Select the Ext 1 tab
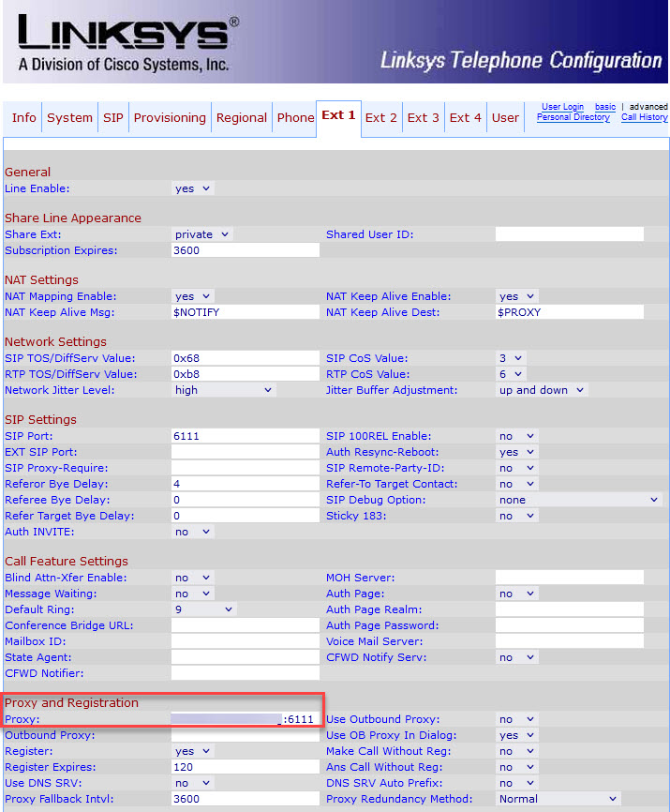 [x=338, y=115]
